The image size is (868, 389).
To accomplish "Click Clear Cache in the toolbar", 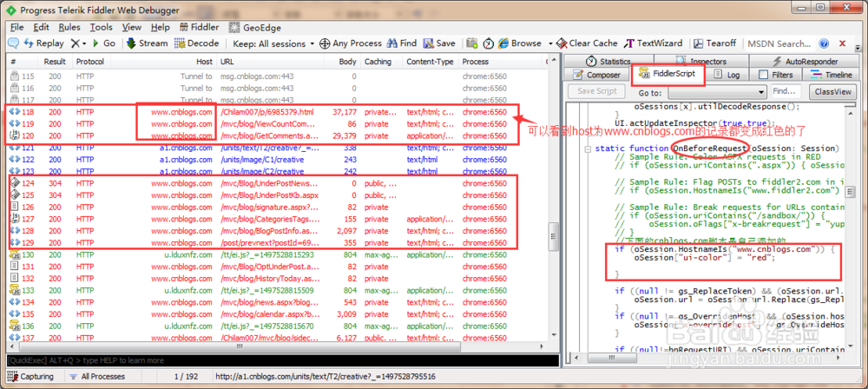I will [587, 43].
